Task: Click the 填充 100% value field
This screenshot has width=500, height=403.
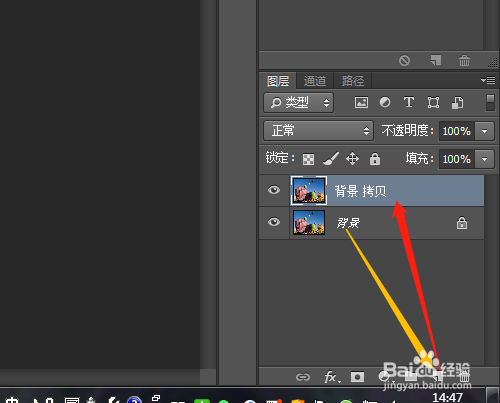Action: tap(456, 159)
